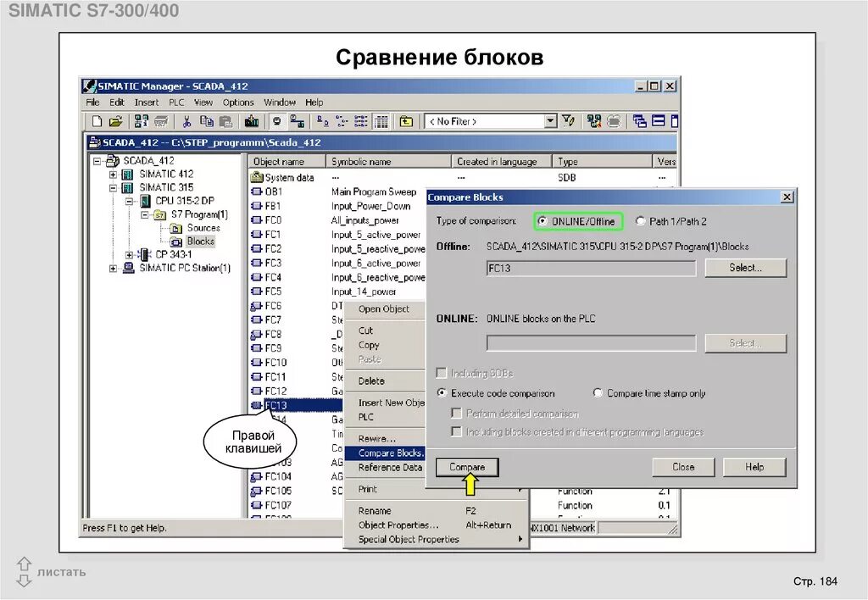The height and width of the screenshot is (600, 868).
Task: Click the Open project folder icon
Action: (x=115, y=121)
